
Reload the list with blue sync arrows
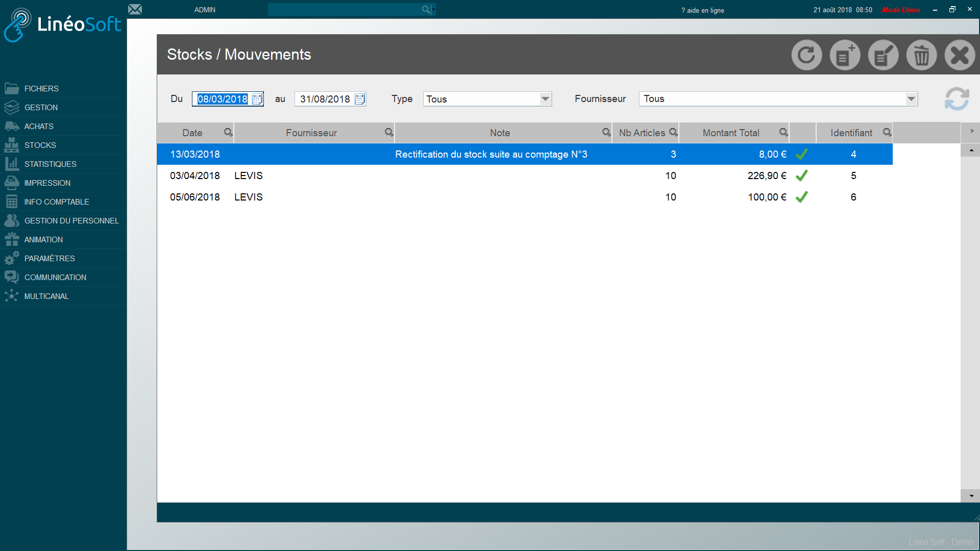click(x=957, y=98)
